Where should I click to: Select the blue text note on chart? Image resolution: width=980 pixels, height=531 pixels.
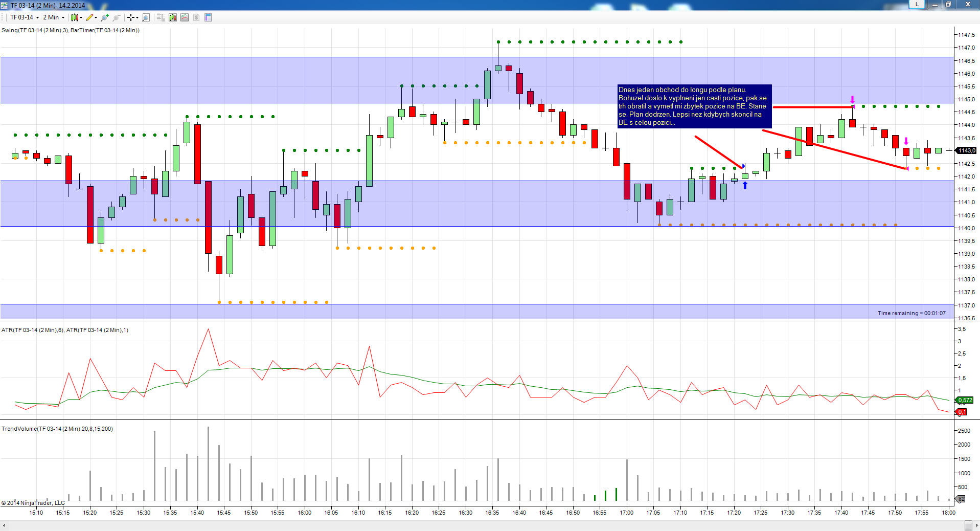(694, 106)
